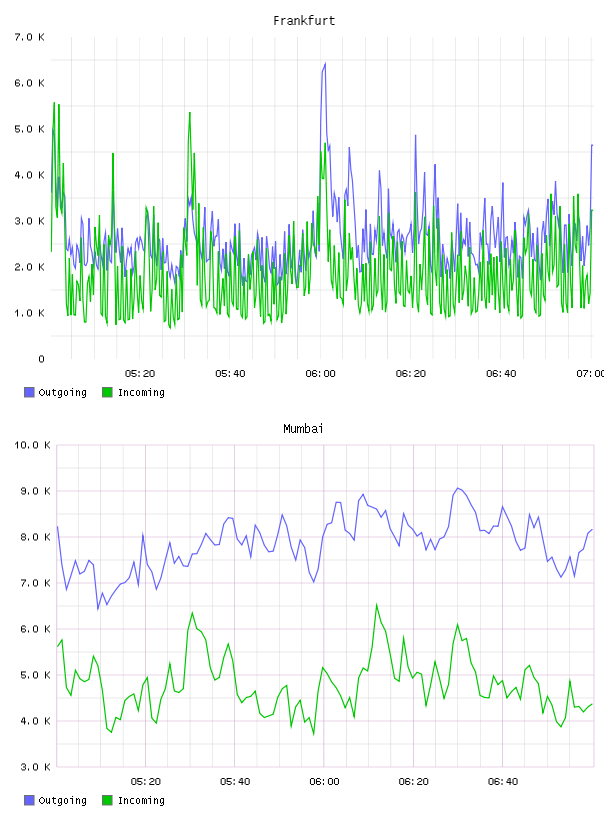
Task: Click the 4.0 K label on Mumbai axis
Action: point(35,721)
